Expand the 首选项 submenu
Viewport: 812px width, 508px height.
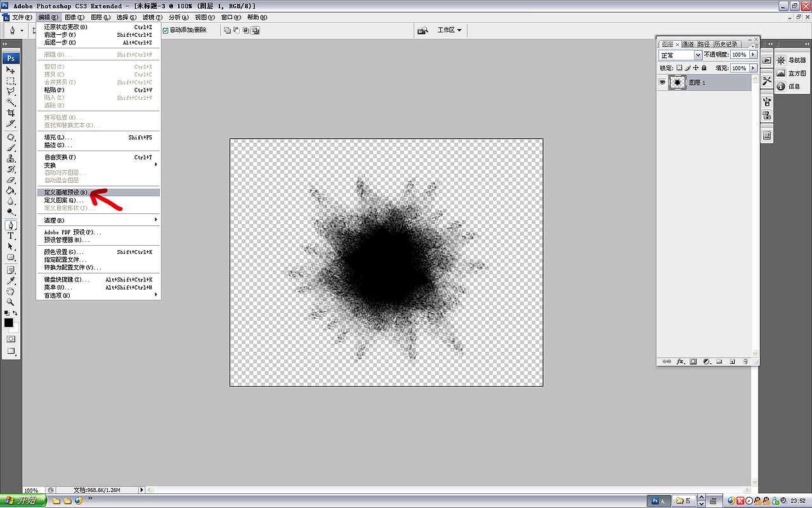tap(98, 295)
